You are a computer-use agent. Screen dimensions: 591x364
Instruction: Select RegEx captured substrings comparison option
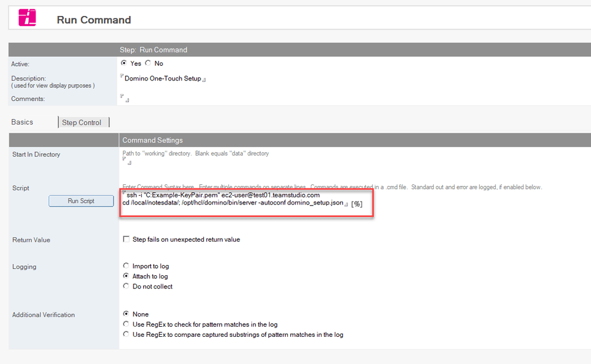pyautogui.click(x=125, y=334)
